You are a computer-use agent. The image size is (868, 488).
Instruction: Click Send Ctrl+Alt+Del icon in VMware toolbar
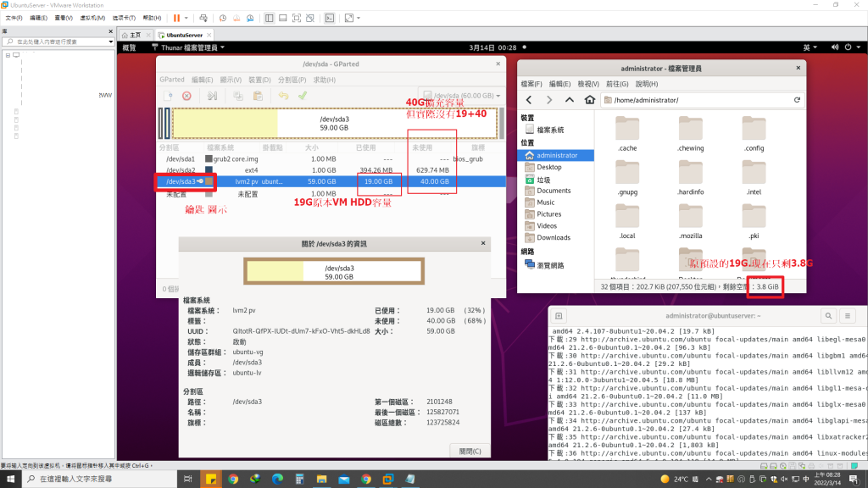203,19
